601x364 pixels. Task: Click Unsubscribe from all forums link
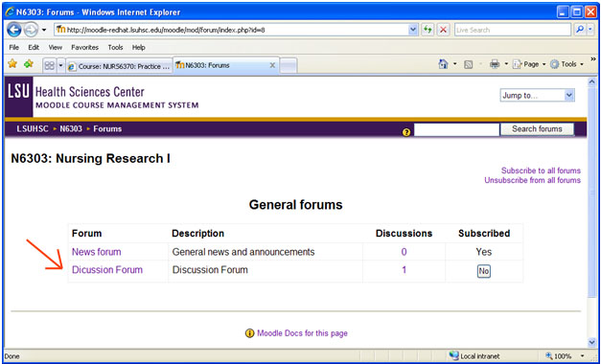532,180
